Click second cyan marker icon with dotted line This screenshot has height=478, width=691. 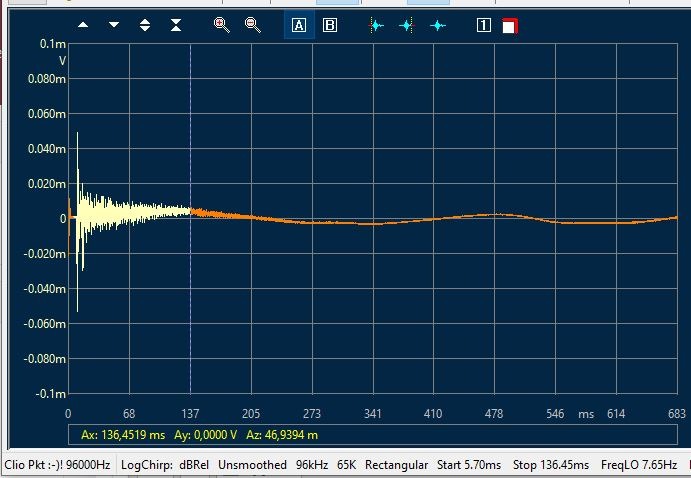tap(407, 26)
